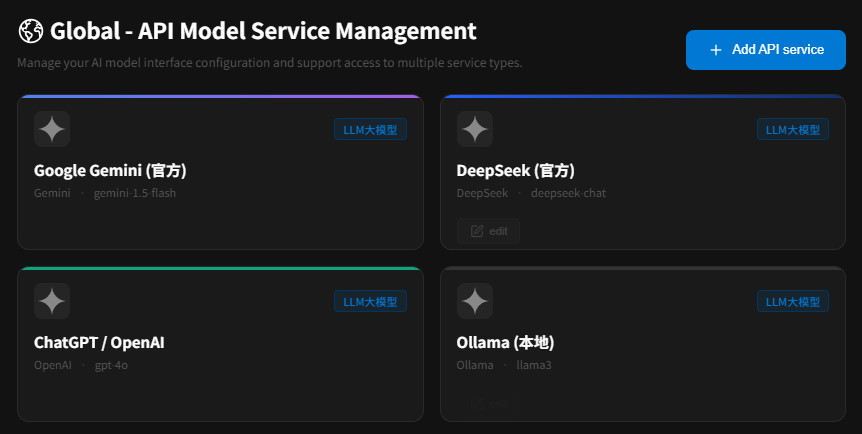Image resolution: width=862 pixels, height=434 pixels.
Task: Click the ChatGPT / OpenAI sparkle icon
Action: (x=52, y=301)
